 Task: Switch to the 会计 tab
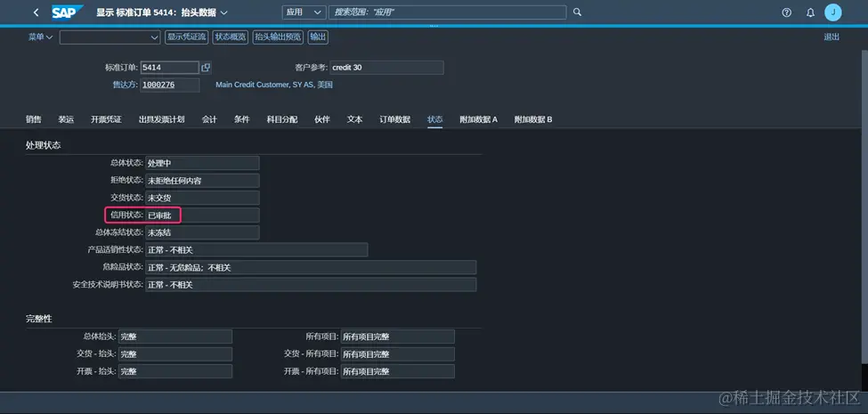point(209,119)
